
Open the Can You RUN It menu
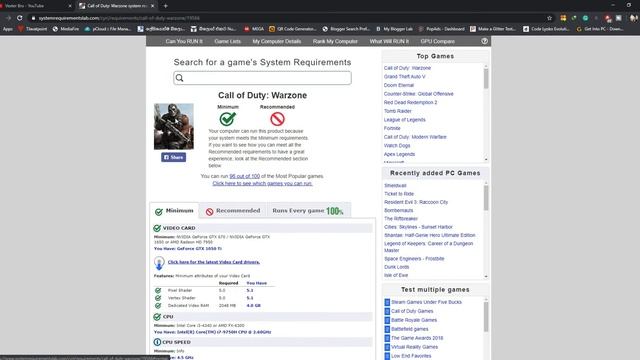[x=184, y=41]
